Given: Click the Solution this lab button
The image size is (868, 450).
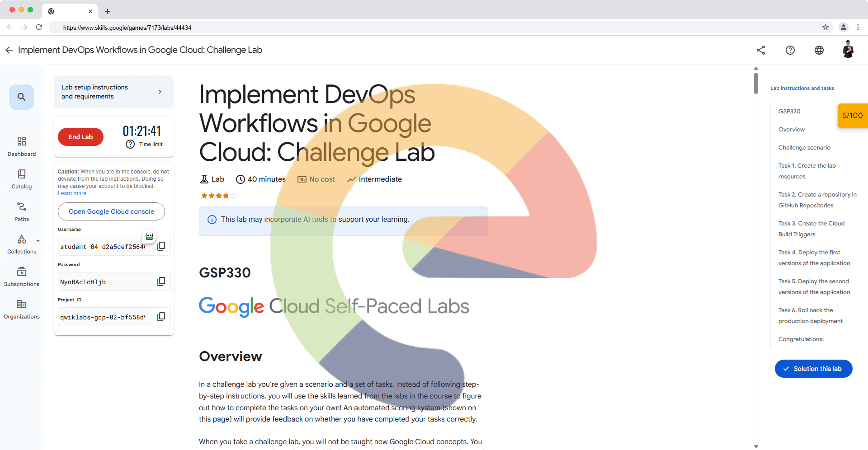Looking at the screenshot, I should (x=813, y=369).
